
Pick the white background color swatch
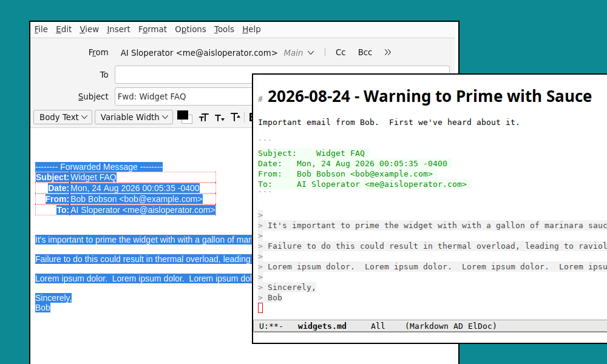click(189, 121)
